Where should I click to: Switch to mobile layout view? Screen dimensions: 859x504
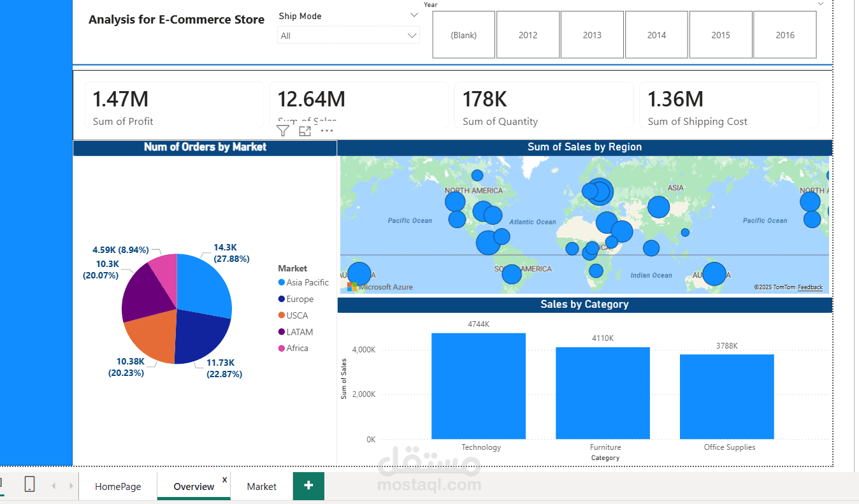coord(29,484)
